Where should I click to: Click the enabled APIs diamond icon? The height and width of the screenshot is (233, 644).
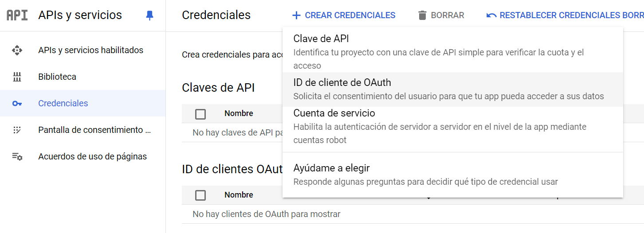tap(17, 50)
